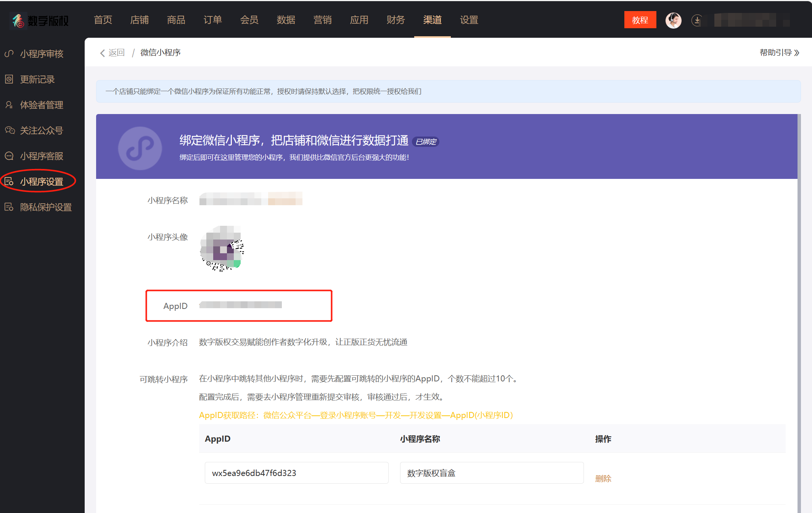This screenshot has width=812, height=513.
Task: Open the 设置 menu
Action: 469,20
